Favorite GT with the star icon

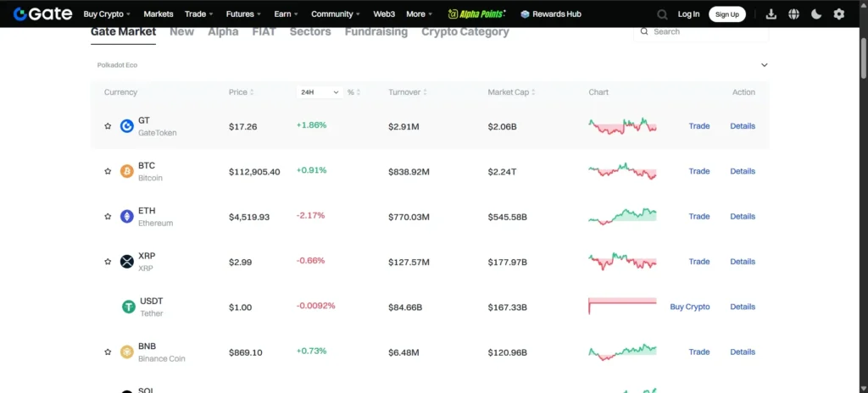coord(108,126)
